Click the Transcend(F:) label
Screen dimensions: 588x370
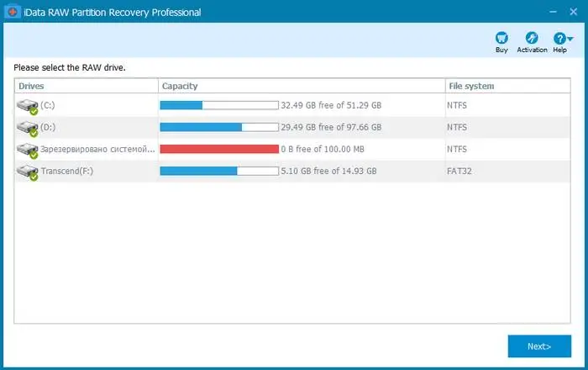[x=66, y=171]
